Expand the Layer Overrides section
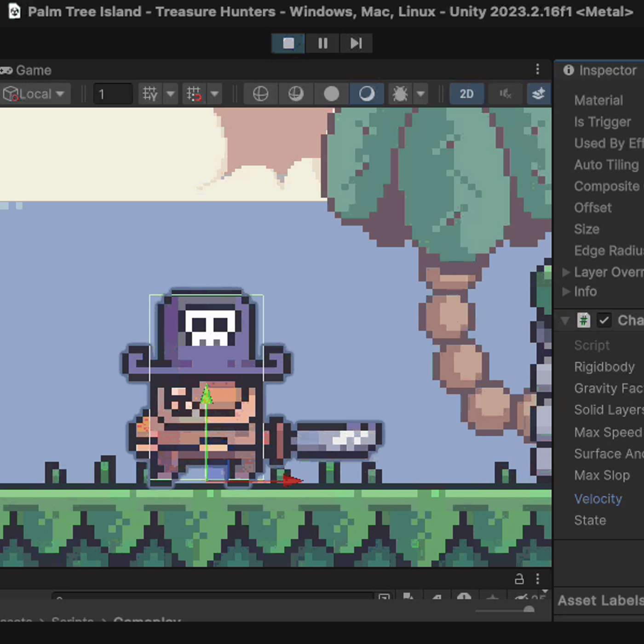Viewport: 644px width, 644px height. tap(566, 272)
